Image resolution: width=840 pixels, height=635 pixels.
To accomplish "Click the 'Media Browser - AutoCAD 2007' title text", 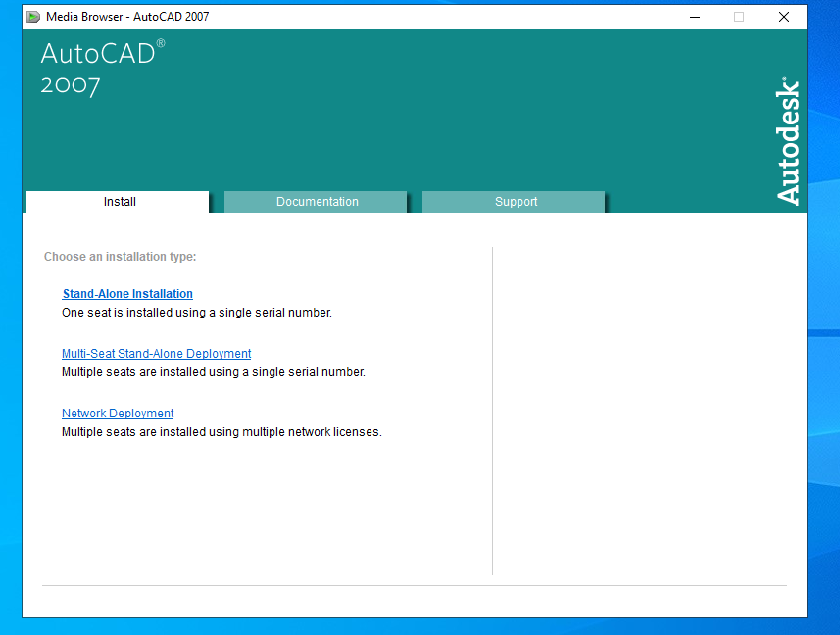I will click(127, 17).
